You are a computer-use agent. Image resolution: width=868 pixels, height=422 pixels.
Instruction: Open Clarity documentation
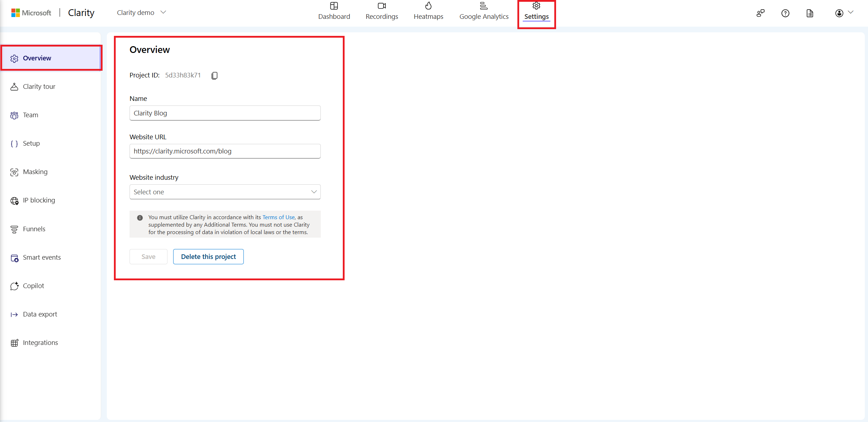coord(810,13)
